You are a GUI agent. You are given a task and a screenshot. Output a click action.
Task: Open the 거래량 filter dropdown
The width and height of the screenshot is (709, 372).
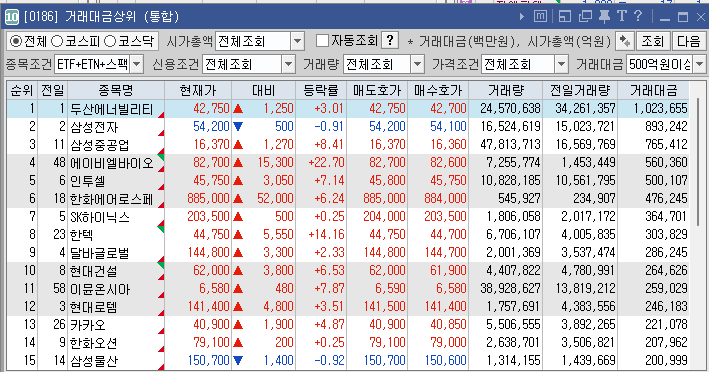pyautogui.click(x=417, y=65)
